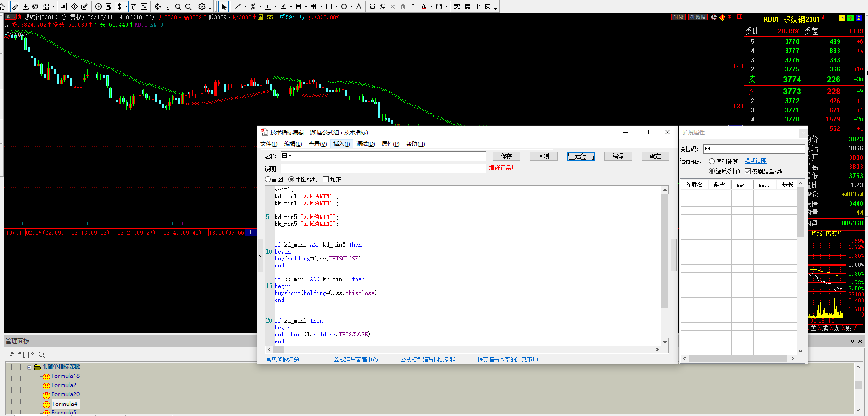Click the 运行 button

click(581, 156)
